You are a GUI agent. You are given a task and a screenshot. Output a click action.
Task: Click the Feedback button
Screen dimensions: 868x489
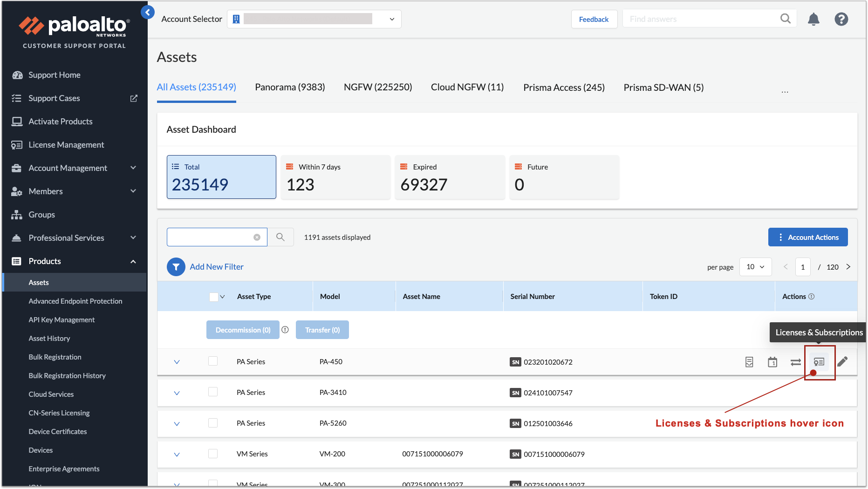[x=594, y=19]
